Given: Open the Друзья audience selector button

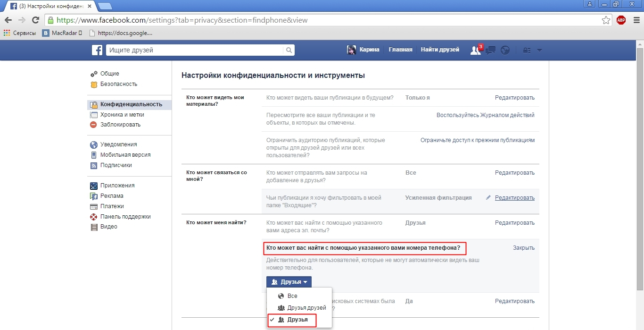Looking at the screenshot, I should pos(289,282).
